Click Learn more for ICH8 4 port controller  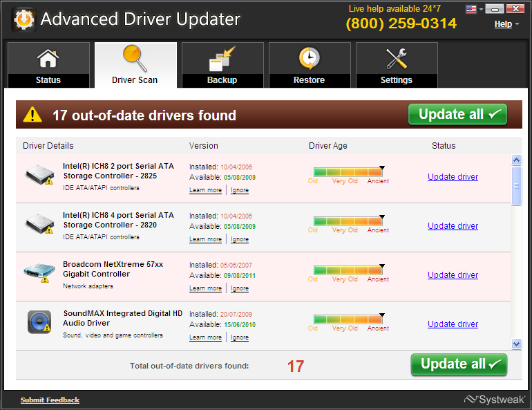click(205, 239)
